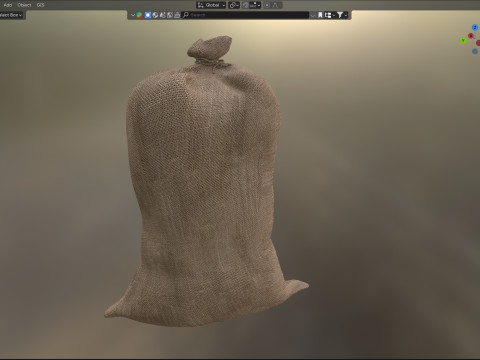The width and height of the screenshot is (480, 360).
Task: Expand the editor type chevron dropdown
Action: (133, 15)
